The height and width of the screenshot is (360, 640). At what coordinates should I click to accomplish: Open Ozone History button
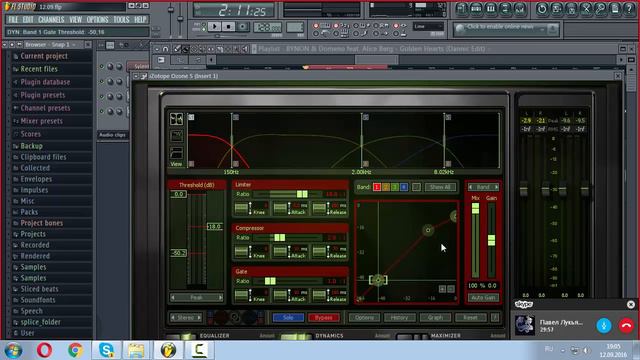tap(400, 317)
